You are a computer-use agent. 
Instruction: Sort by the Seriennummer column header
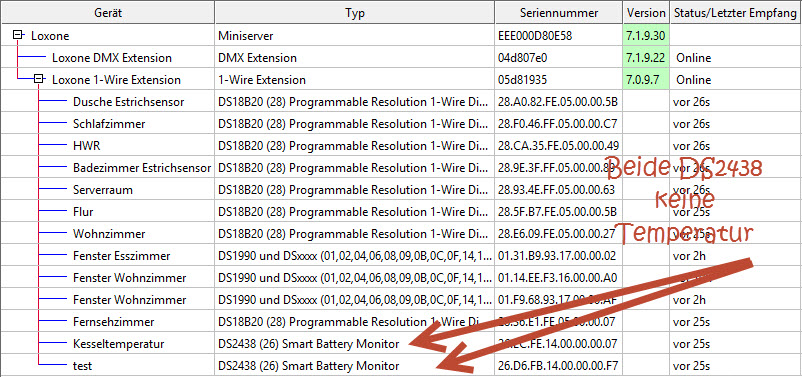point(558,13)
